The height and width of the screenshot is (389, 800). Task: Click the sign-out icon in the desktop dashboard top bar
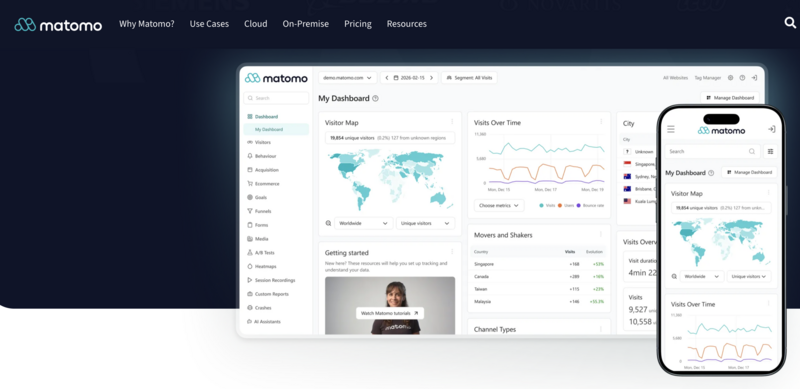(754, 78)
